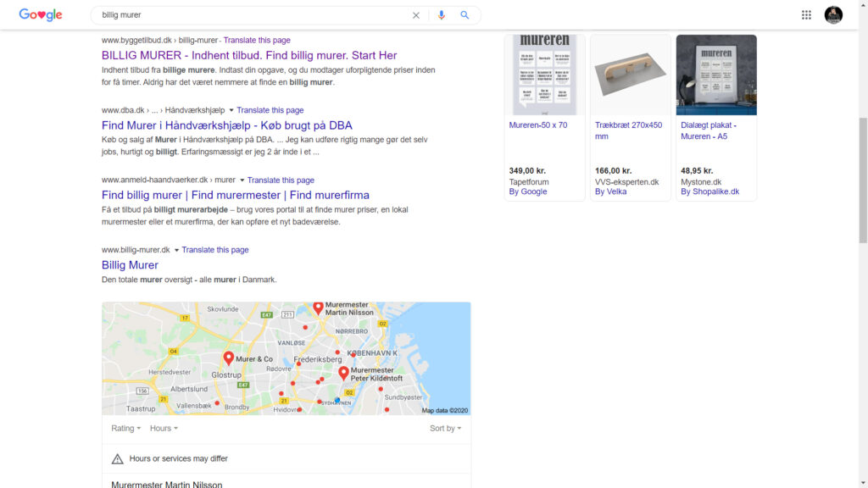Open the account profile avatar
The height and width of the screenshot is (488, 868).
pyautogui.click(x=833, y=15)
